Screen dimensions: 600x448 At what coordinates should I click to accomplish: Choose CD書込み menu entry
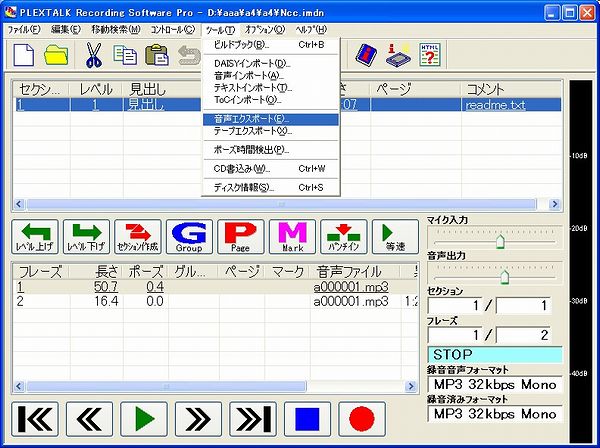click(x=242, y=168)
